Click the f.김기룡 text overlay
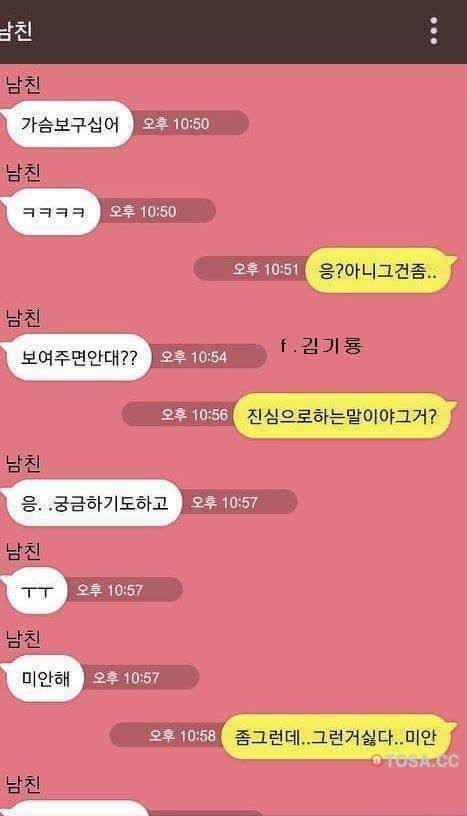 tap(321, 346)
